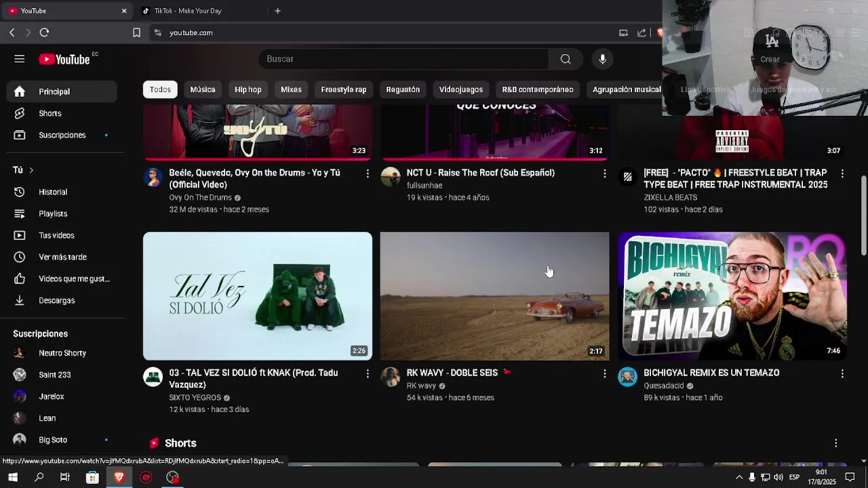Expand the Tú section
Viewport: 868px width, 488px height.
coord(23,170)
